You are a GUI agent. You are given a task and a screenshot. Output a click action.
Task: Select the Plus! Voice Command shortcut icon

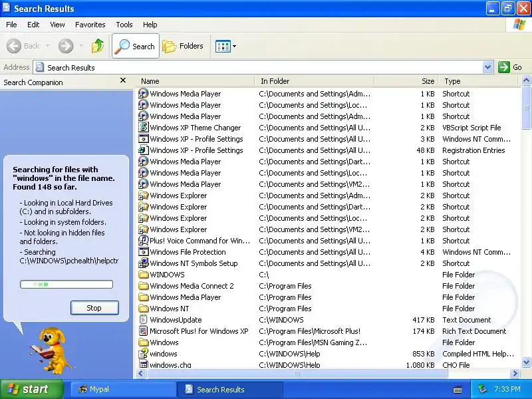click(144, 240)
